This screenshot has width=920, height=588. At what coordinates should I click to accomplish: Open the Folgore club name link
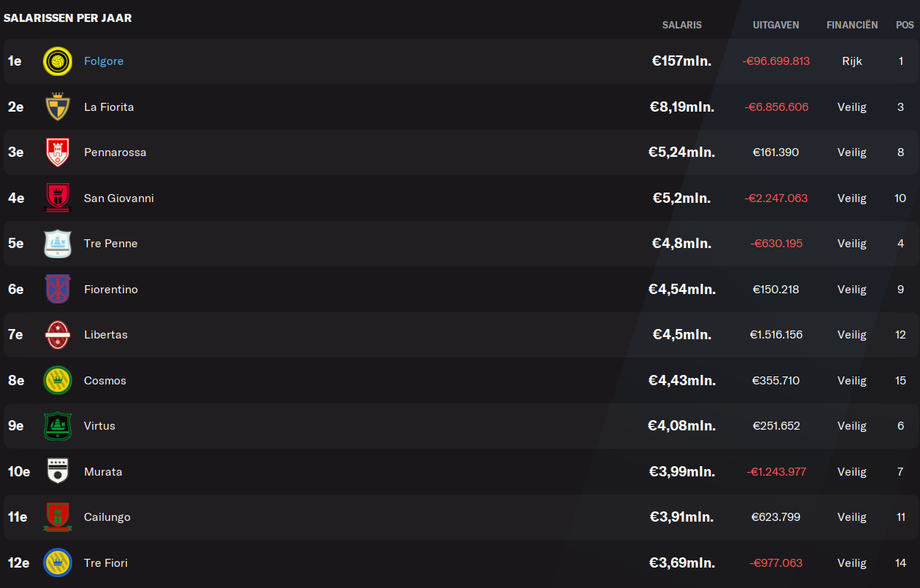(104, 61)
